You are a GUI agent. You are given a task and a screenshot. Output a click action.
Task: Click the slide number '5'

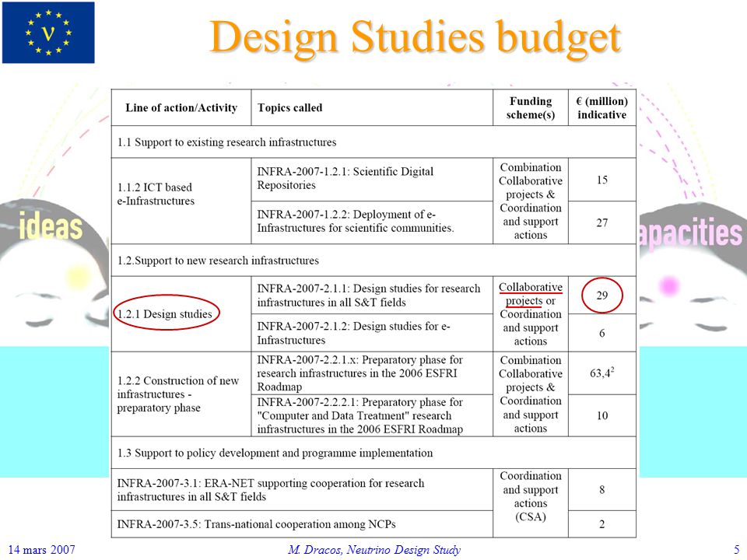pyautogui.click(x=736, y=550)
